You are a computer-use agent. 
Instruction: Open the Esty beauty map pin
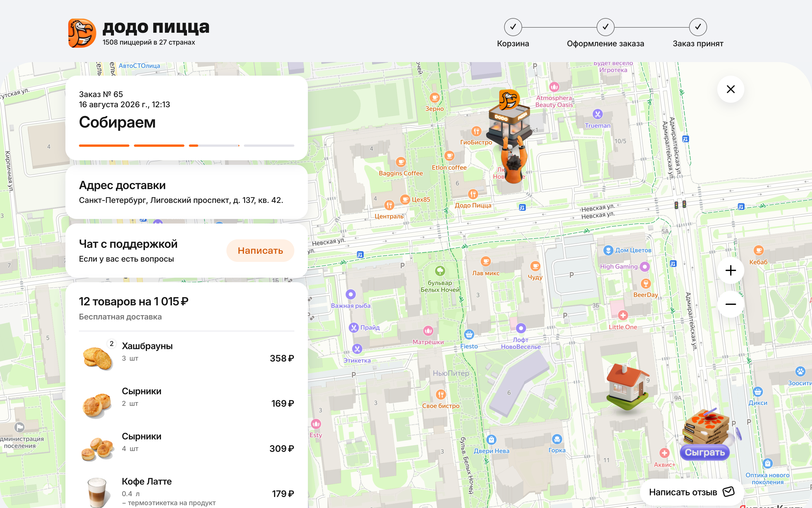coord(316,424)
